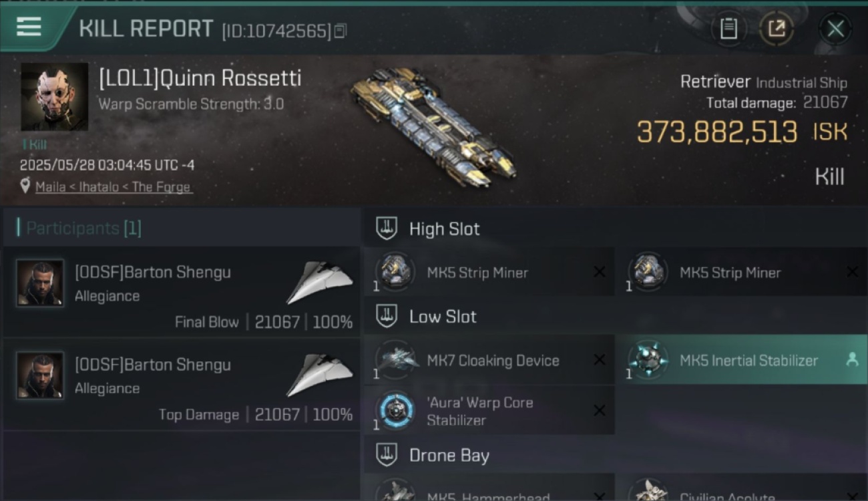Select the second MK5 Strip Miner item
This screenshot has height=501, width=868.
pos(741,272)
